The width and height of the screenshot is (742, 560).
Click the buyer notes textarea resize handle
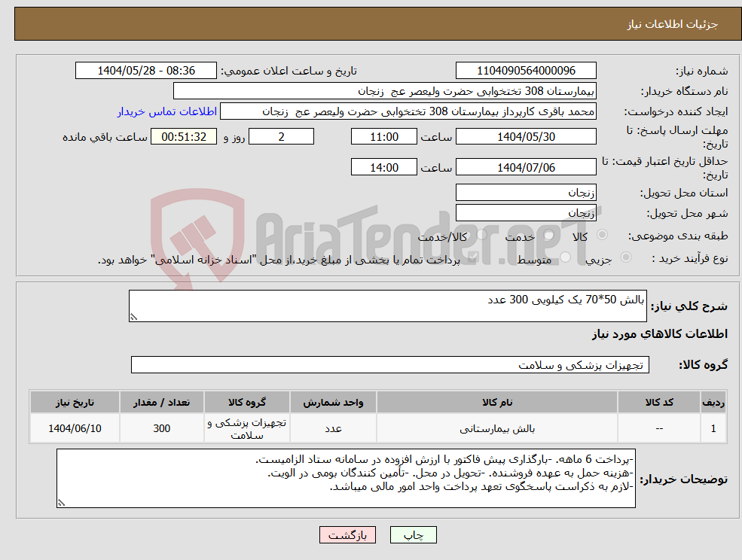coord(61,504)
